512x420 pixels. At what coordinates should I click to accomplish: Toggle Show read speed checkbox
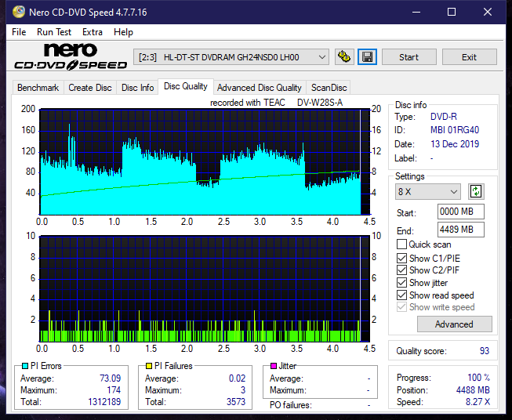(401, 295)
